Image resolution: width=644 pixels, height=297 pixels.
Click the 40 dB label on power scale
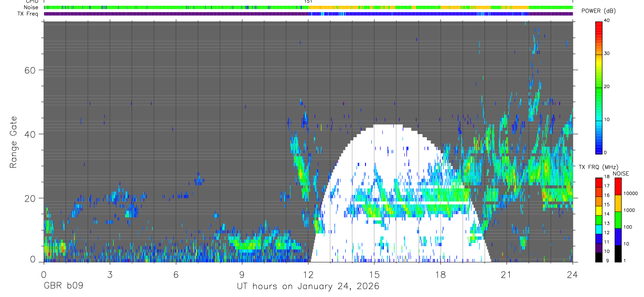click(607, 21)
